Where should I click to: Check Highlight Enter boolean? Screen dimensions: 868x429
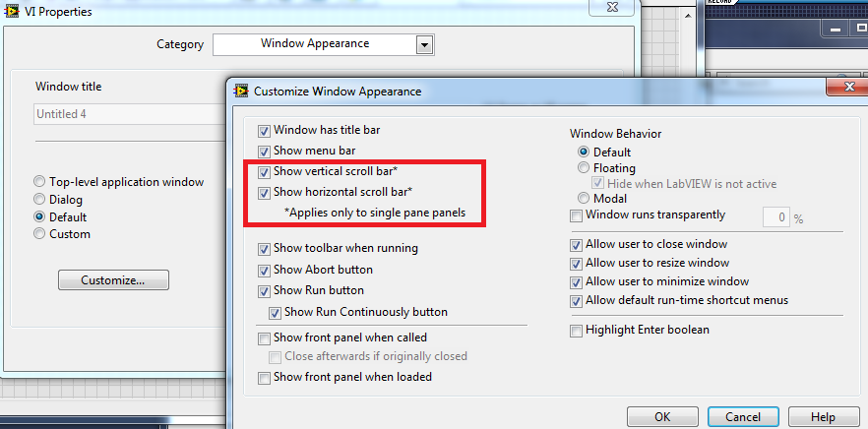(x=576, y=331)
